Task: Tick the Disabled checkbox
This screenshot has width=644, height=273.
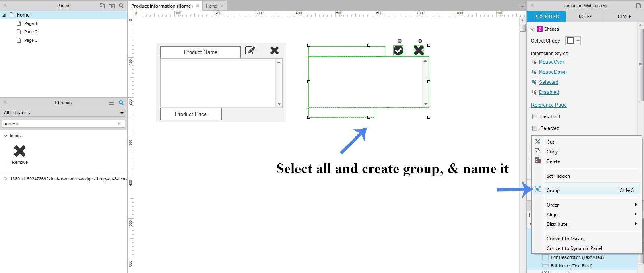Action: pyautogui.click(x=535, y=117)
